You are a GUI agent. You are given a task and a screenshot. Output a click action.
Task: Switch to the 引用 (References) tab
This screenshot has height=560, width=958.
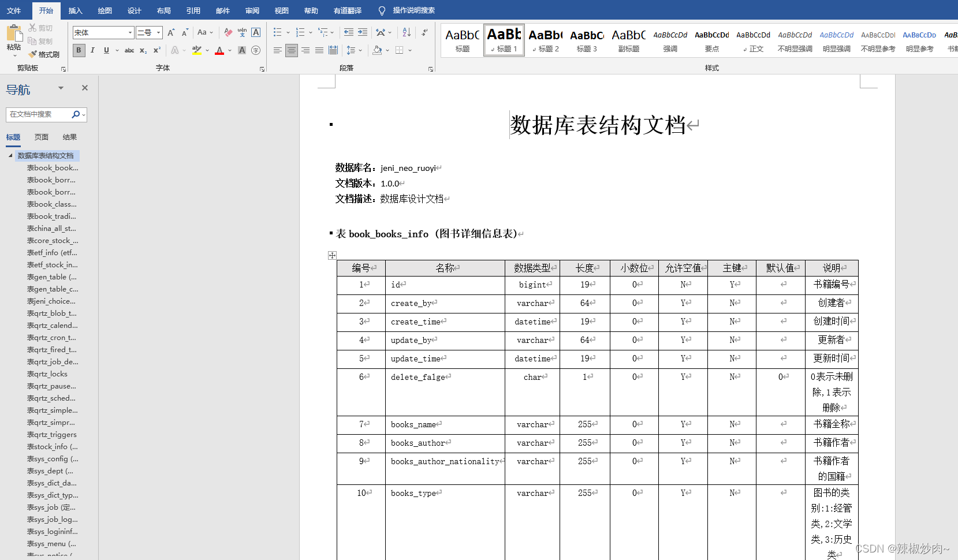point(193,10)
